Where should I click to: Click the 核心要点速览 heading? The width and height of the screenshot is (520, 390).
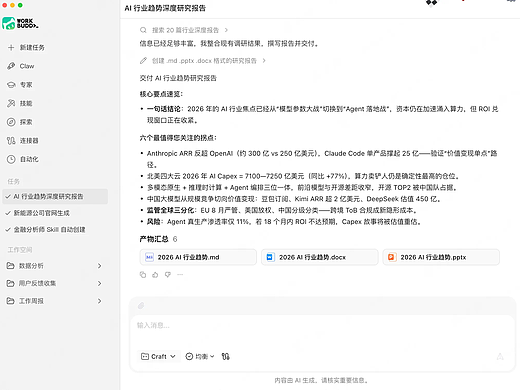(161, 94)
